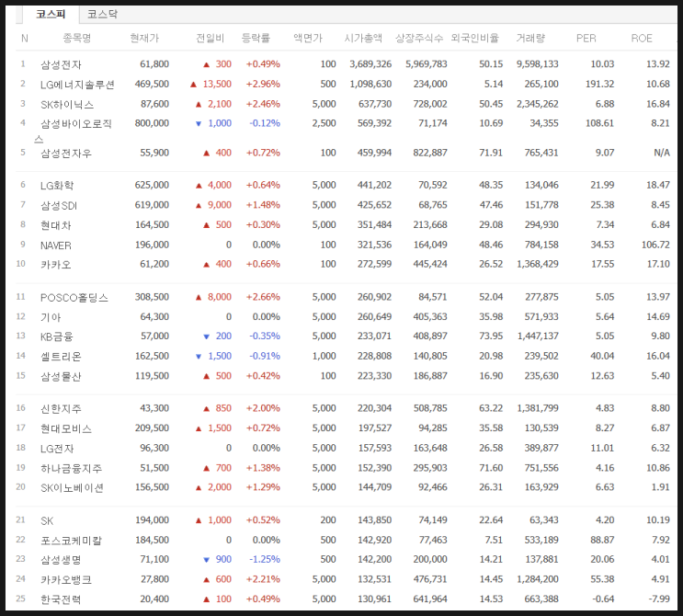Open the LG에너지솔루션 stock link

coord(77,85)
